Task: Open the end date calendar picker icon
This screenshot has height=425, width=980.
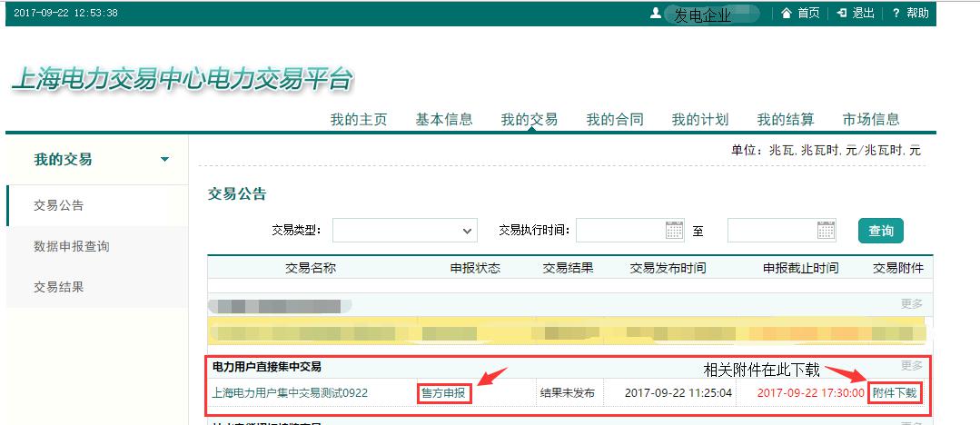Action: 826,231
